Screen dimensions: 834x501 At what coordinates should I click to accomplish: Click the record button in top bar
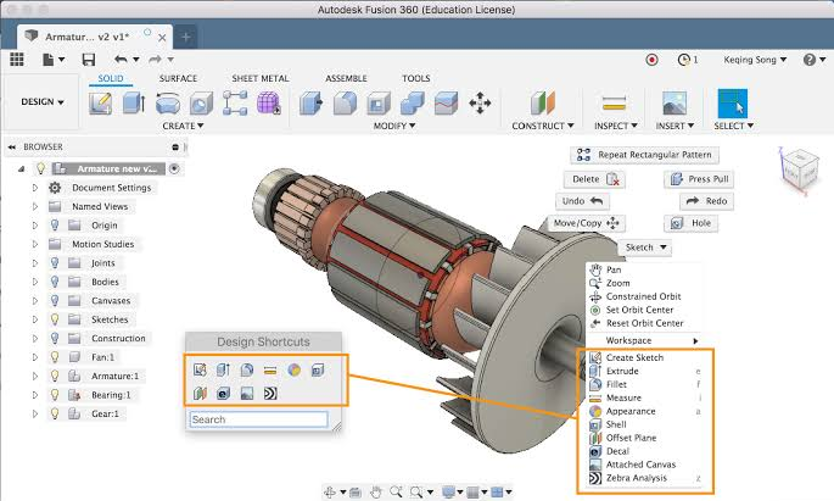[x=652, y=60]
